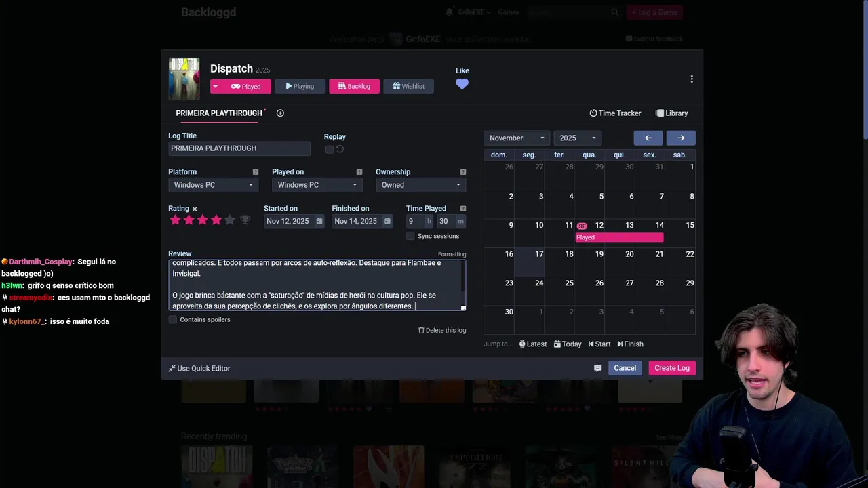The width and height of the screenshot is (868, 488).
Task: Open the Platform help question mark
Action: 256,172
